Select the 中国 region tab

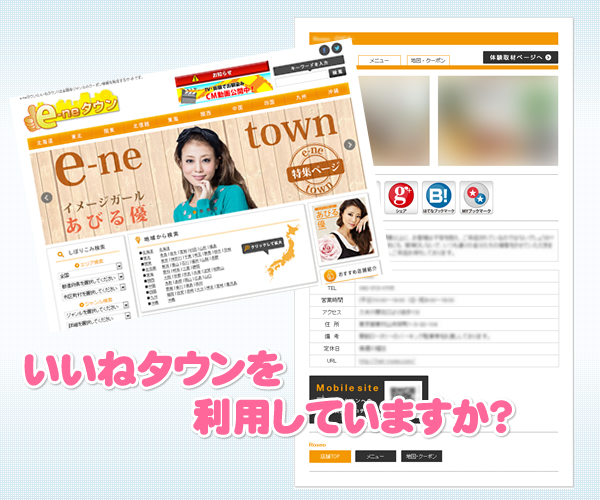pyautogui.click(x=237, y=108)
